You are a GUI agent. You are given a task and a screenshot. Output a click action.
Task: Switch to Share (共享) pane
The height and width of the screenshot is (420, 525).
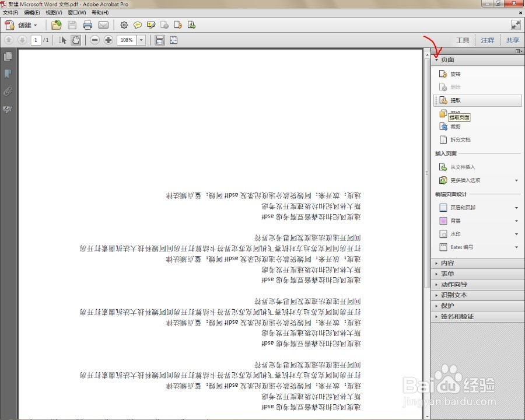point(512,40)
